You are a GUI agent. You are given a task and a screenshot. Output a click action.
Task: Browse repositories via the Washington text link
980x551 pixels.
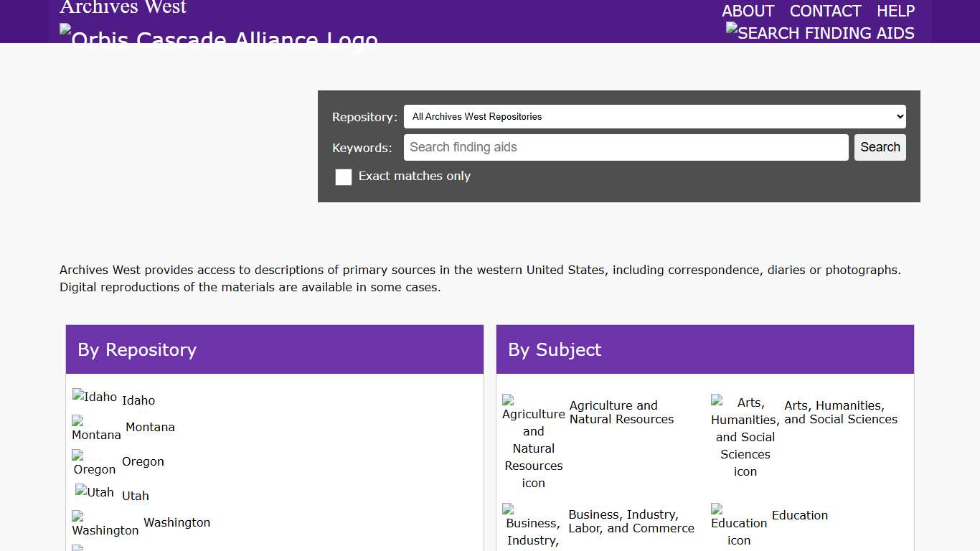(176, 522)
